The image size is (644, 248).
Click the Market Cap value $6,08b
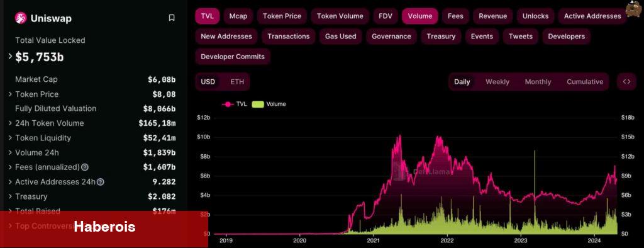point(162,79)
